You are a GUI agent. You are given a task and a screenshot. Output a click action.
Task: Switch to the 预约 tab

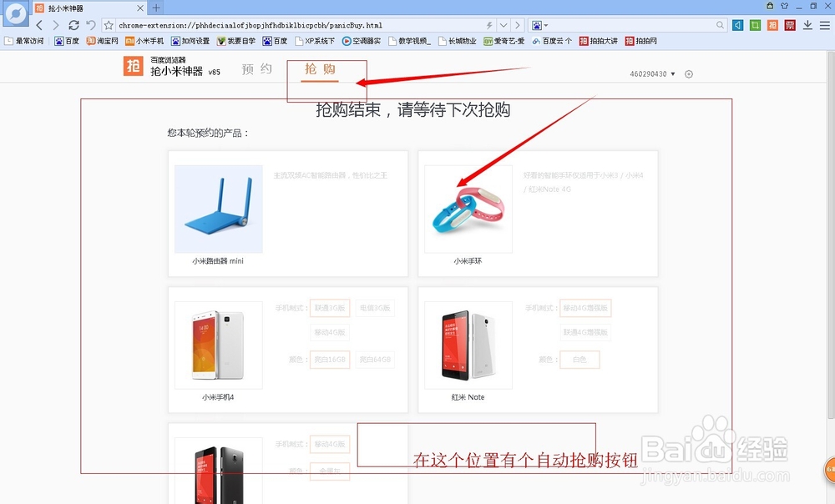coord(256,68)
